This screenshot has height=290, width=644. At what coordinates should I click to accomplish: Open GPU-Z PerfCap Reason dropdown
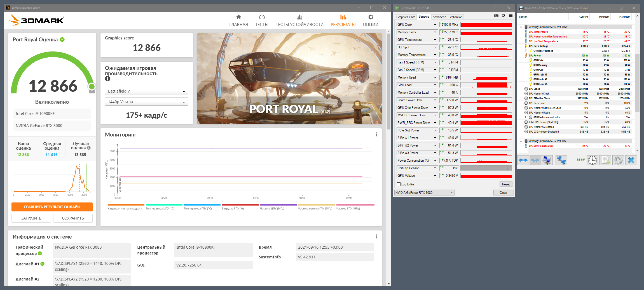(435, 168)
